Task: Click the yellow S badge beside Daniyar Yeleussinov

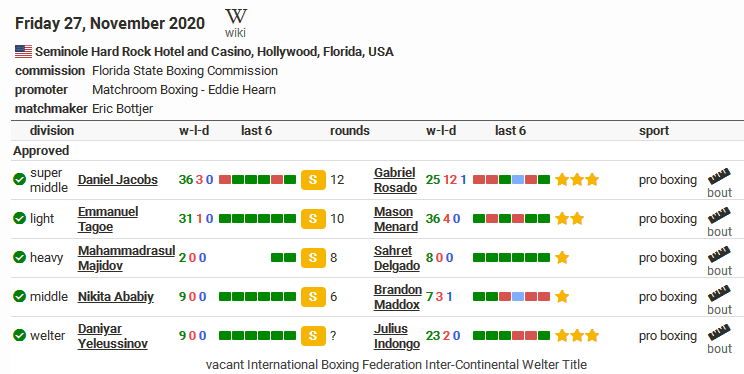Action: (313, 336)
